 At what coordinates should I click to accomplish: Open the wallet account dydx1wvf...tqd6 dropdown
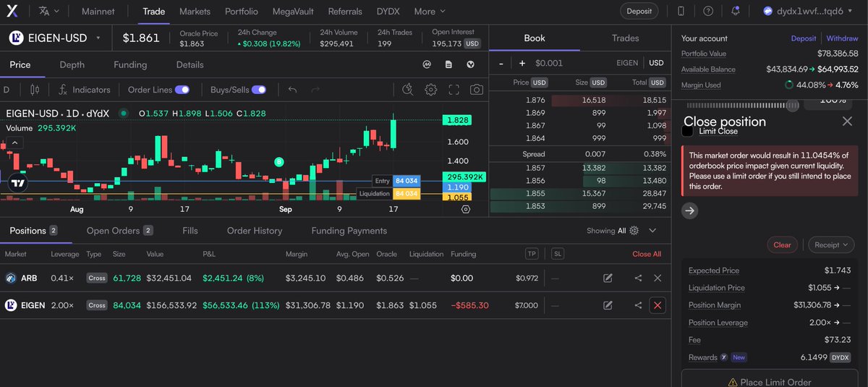[x=809, y=11]
